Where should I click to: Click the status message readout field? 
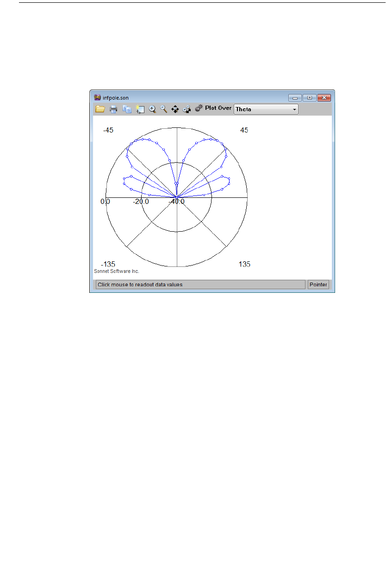pos(200,285)
